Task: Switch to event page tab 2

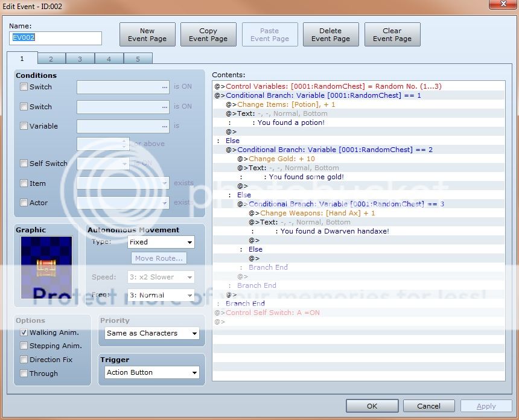Action: click(51, 59)
